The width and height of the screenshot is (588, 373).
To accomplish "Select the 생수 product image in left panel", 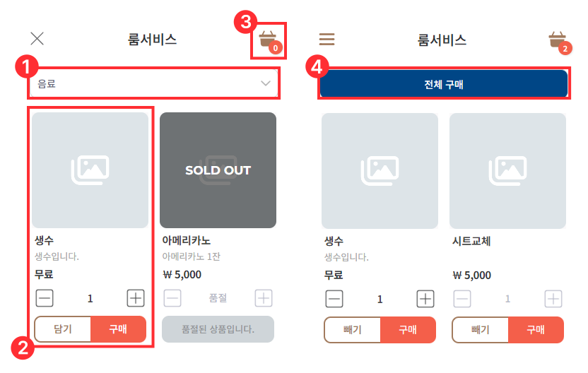I will (90, 170).
